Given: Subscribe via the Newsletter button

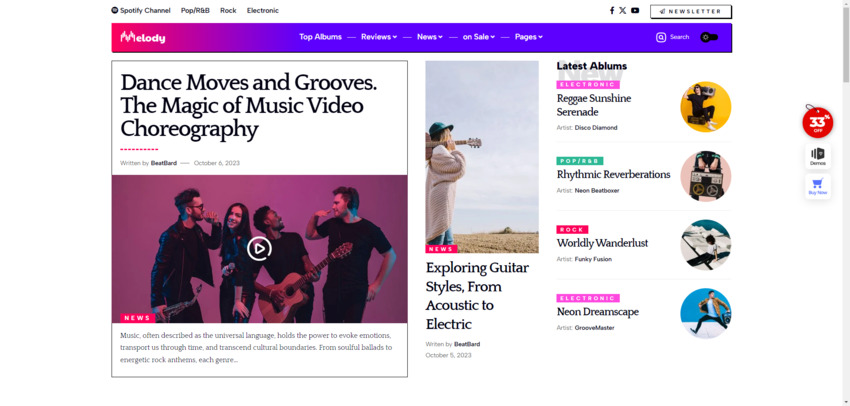Looking at the screenshot, I should pos(691,11).
